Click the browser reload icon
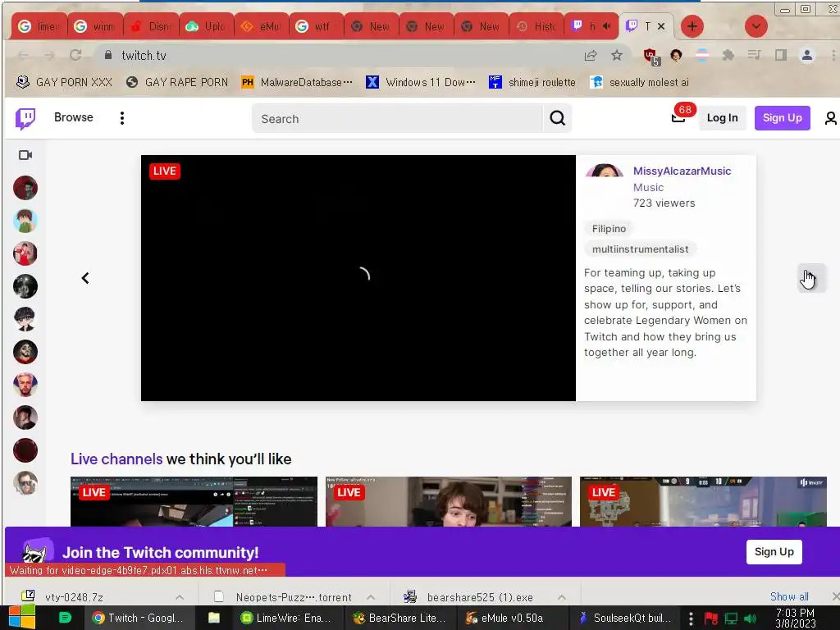 [x=75, y=55]
